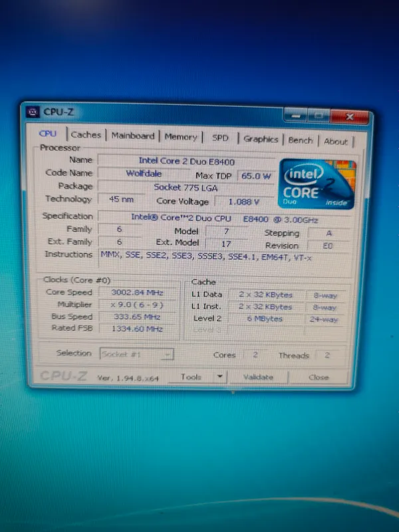Select the Memory tab
This screenshot has height=532, width=399.
point(181,137)
